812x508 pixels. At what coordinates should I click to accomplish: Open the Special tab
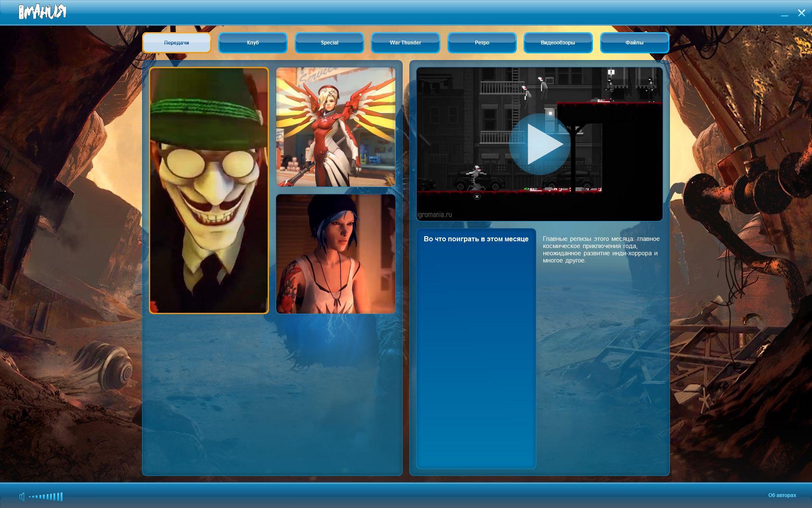tap(329, 43)
